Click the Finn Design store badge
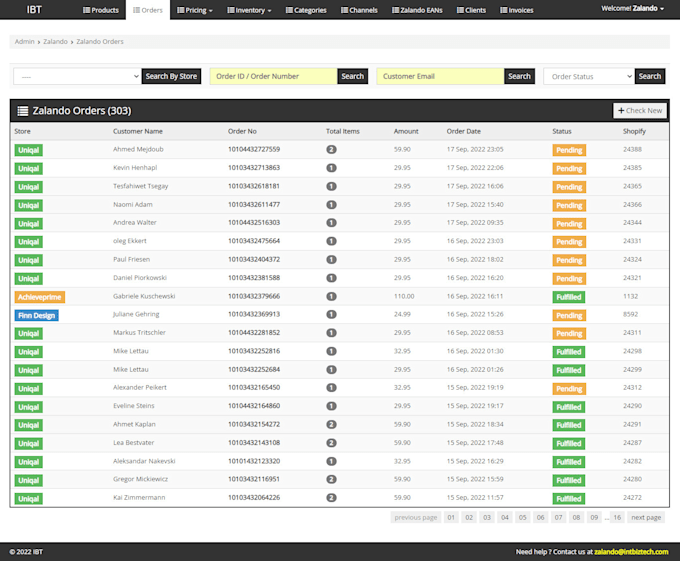This screenshot has width=680, height=561. (36, 316)
